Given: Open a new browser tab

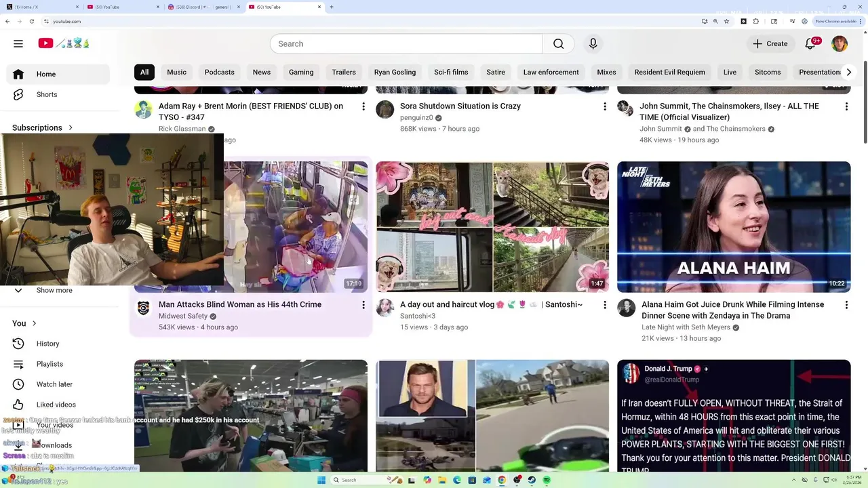Looking at the screenshot, I should [332, 7].
